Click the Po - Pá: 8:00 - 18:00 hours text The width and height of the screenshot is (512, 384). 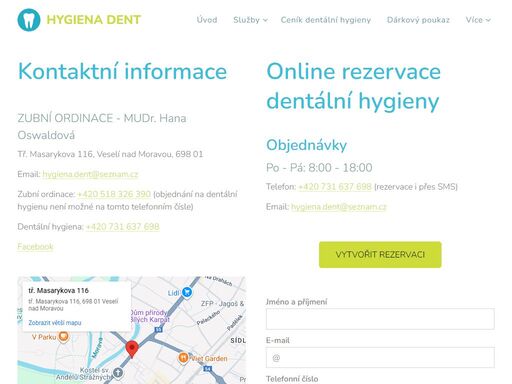(319, 167)
